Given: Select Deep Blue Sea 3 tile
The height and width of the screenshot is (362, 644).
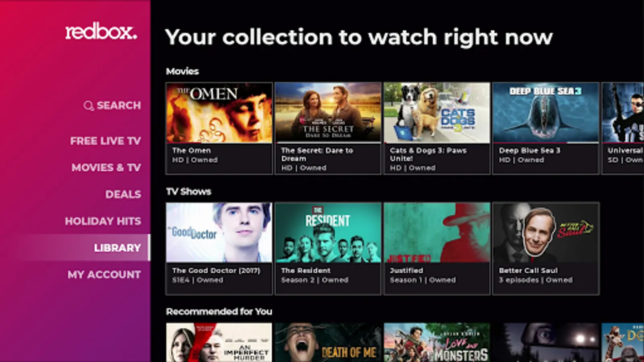Looking at the screenshot, I should (546, 128).
